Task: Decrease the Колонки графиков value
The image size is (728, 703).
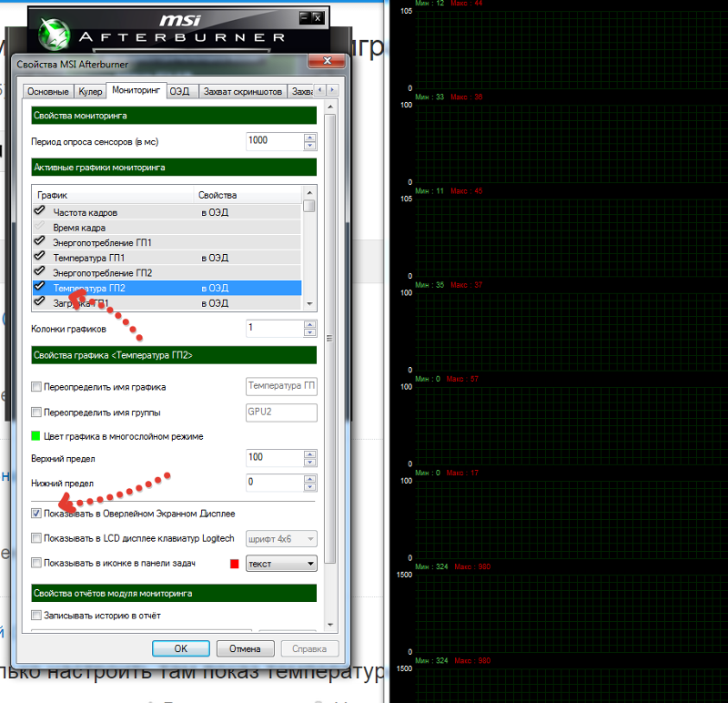Action: (x=309, y=332)
